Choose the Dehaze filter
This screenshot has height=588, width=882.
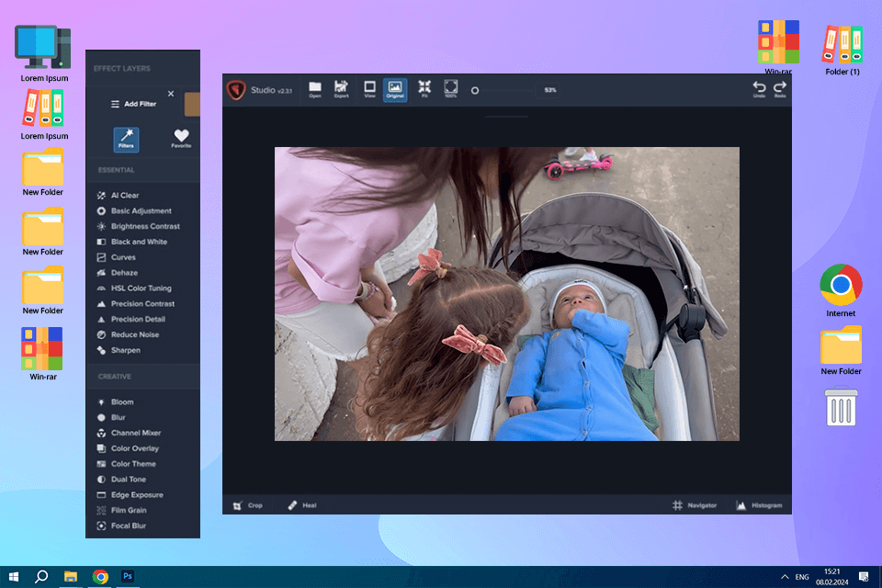click(118, 273)
